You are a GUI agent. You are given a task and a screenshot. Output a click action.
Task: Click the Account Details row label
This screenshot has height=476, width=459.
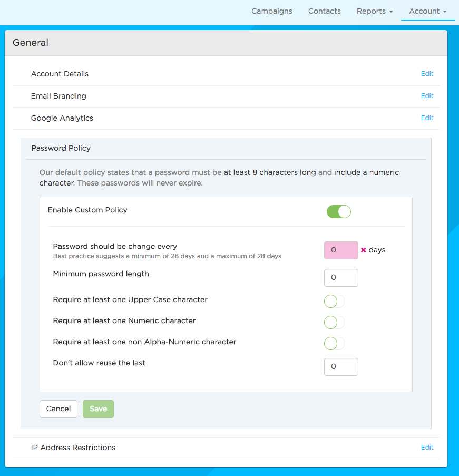click(x=60, y=74)
